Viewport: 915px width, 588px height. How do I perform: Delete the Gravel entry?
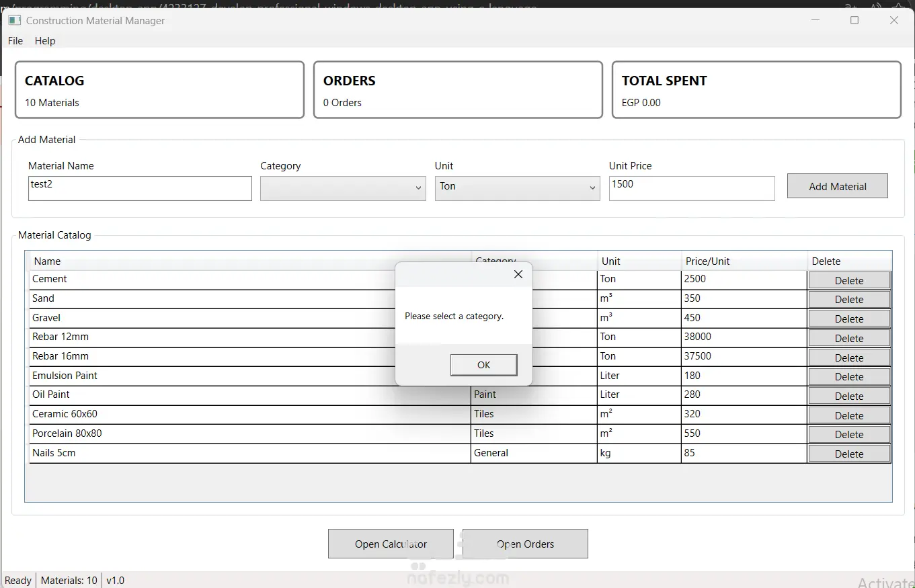coord(849,319)
